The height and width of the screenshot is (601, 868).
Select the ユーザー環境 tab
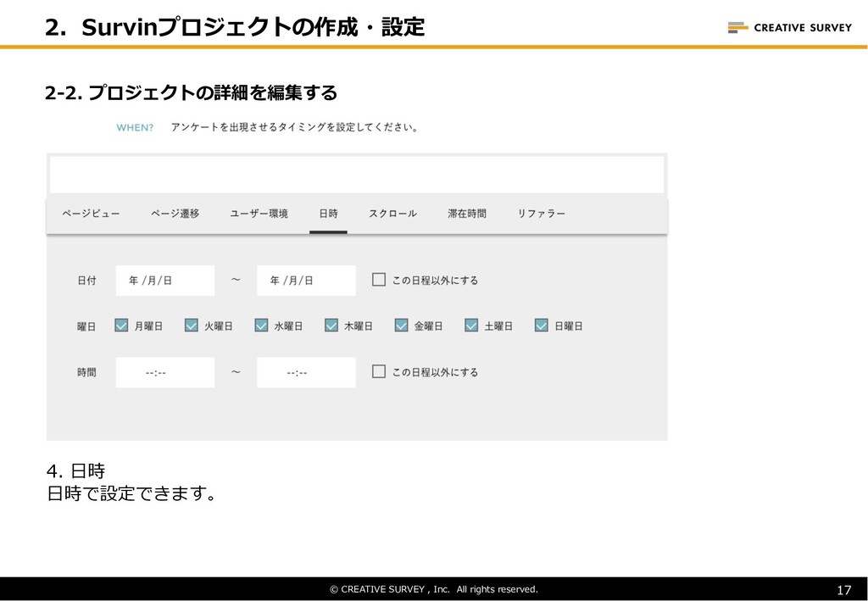pyautogui.click(x=259, y=214)
